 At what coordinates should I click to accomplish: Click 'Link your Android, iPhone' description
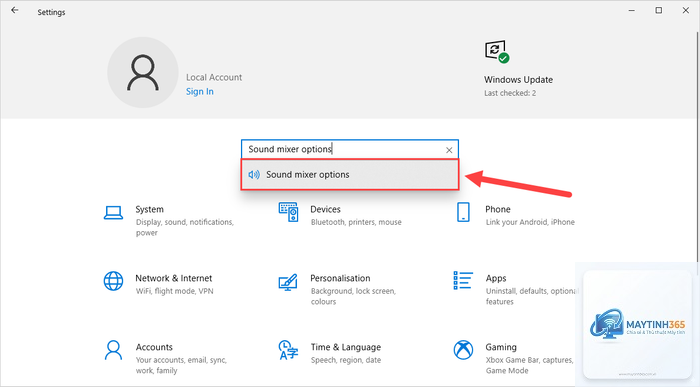click(x=530, y=222)
